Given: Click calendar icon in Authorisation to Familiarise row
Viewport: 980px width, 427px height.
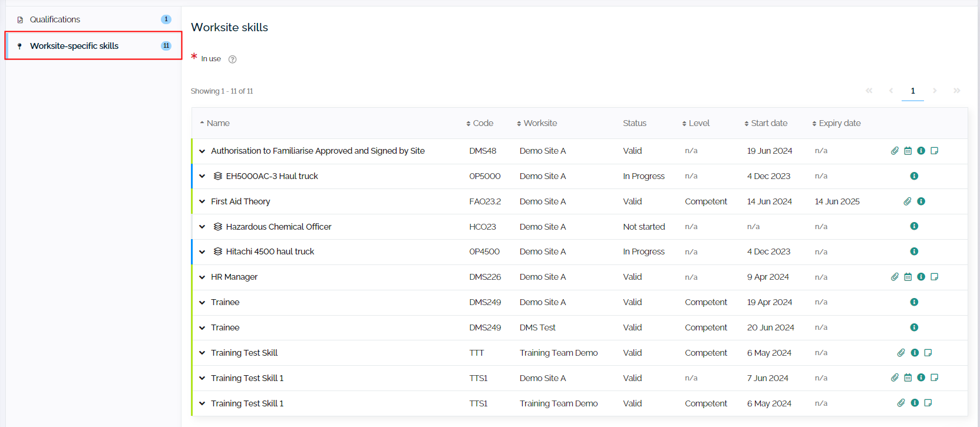Looking at the screenshot, I should [x=908, y=151].
